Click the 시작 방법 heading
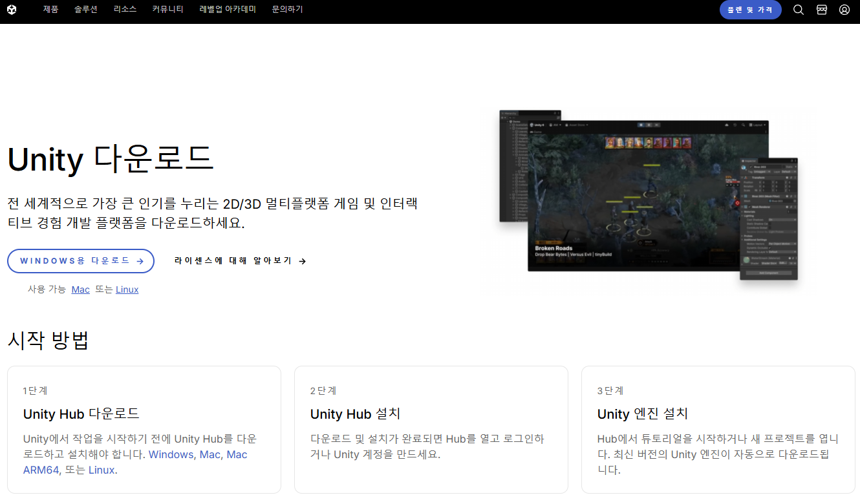860x504 pixels. click(x=48, y=340)
